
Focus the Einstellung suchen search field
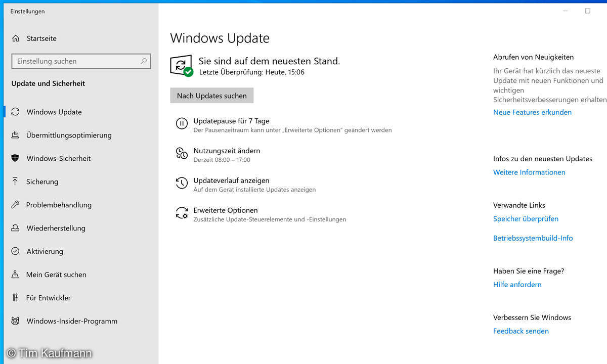81,61
